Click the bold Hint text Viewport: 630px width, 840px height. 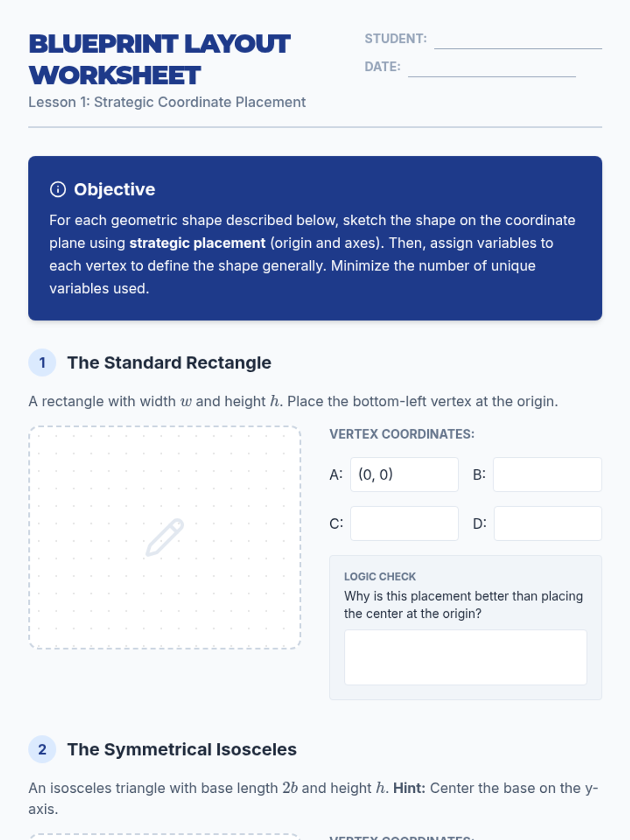click(409, 788)
